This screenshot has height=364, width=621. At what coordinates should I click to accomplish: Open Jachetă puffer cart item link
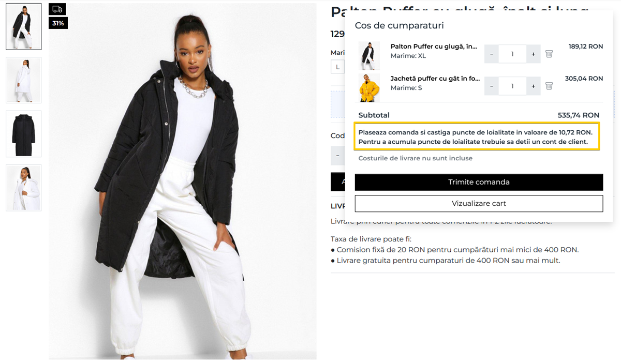click(435, 79)
